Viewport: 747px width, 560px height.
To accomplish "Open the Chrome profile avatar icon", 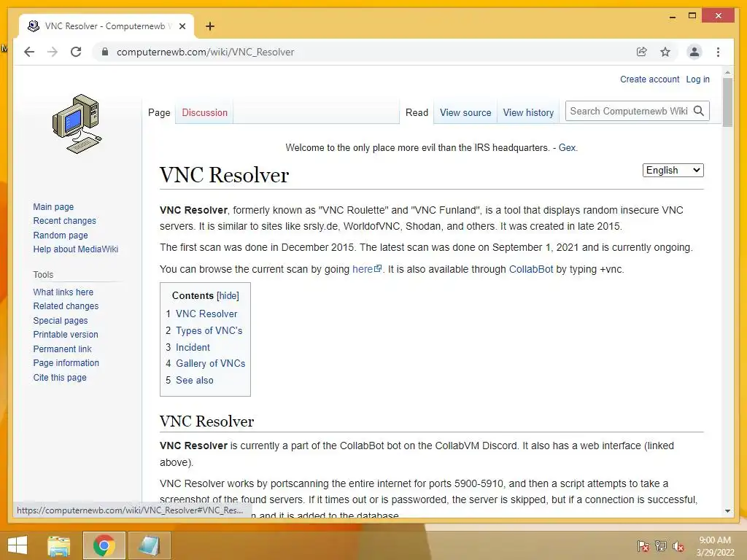I will (694, 52).
